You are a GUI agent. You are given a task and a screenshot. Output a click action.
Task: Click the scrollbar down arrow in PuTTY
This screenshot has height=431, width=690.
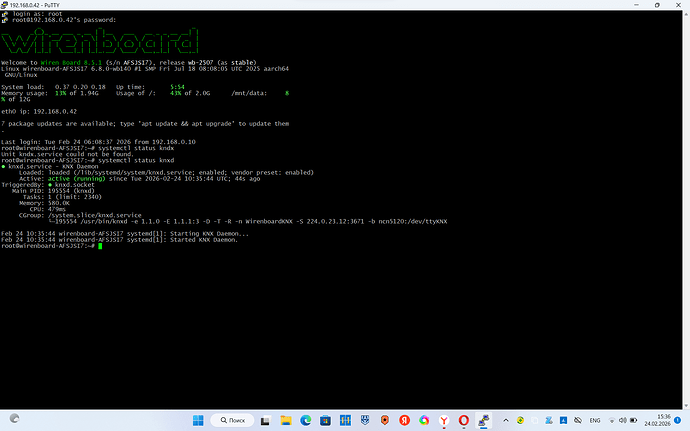point(686,406)
